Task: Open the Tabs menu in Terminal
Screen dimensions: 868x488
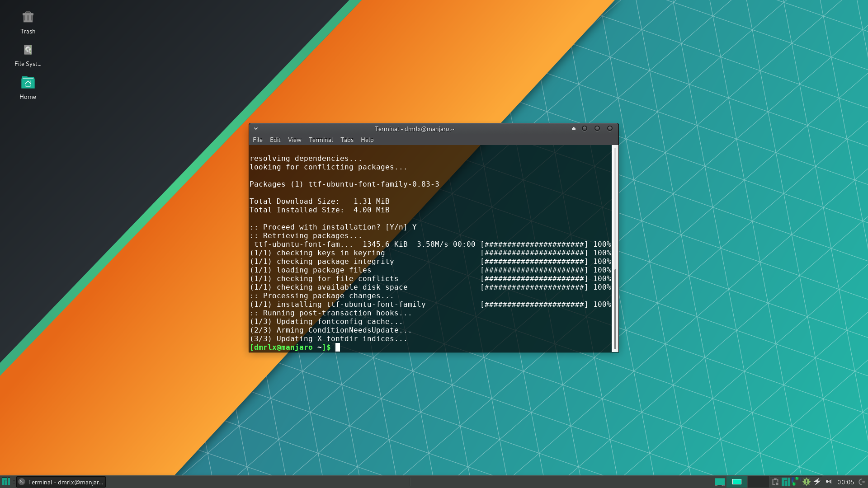Action: coord(347,140)
